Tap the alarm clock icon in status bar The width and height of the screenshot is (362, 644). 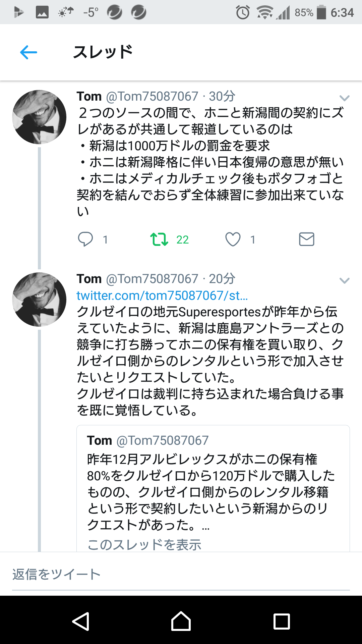[x=243, y=12]
